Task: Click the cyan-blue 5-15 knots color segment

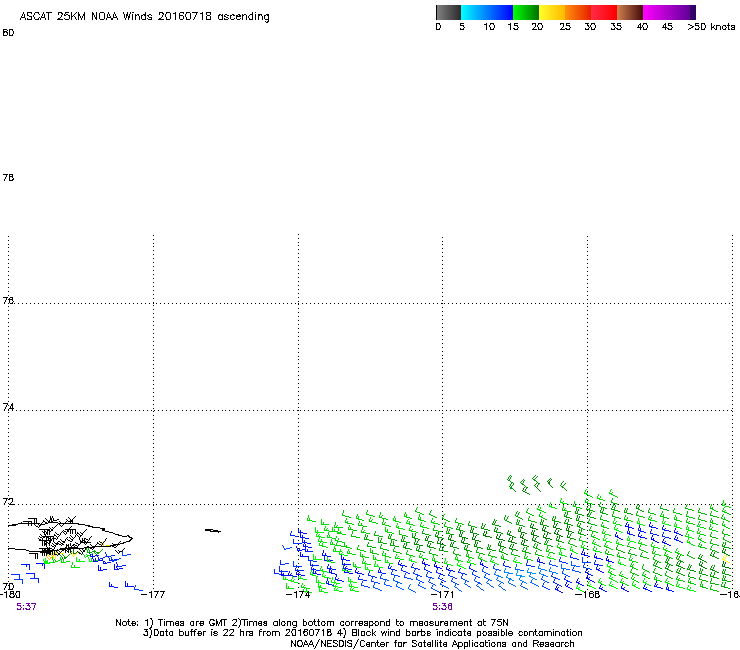Action: point(487,12)
